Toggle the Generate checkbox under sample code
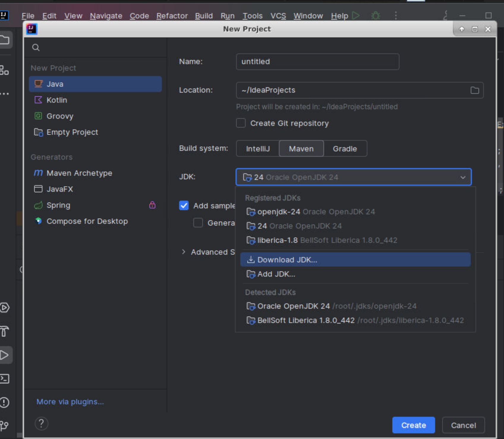This screenshot has height=439, width=504. [x=198, y=223]
